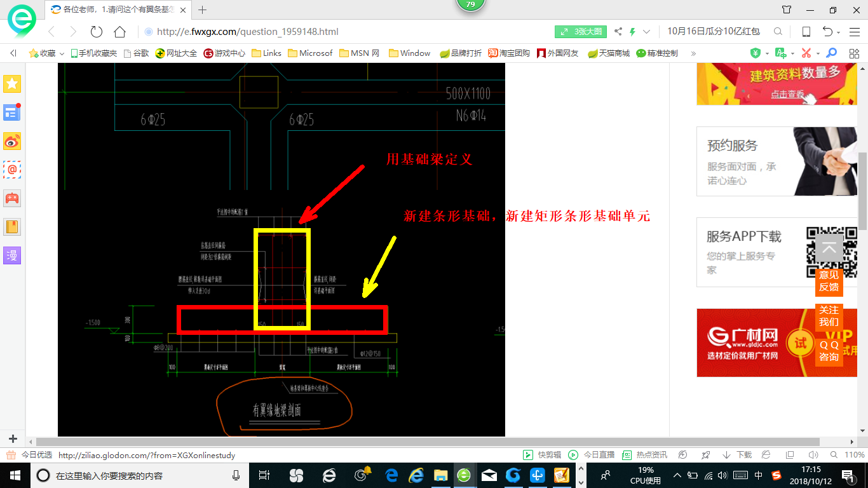Viewport: 868px width, 488px height.
Task: Click the 3张大图 green button
Action: point(581,32)
